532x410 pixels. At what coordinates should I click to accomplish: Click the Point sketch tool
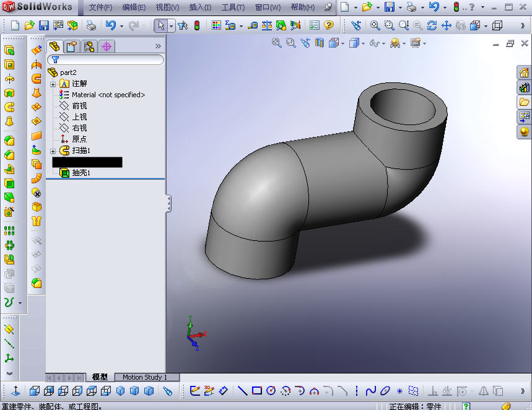(x=399, y=391)
